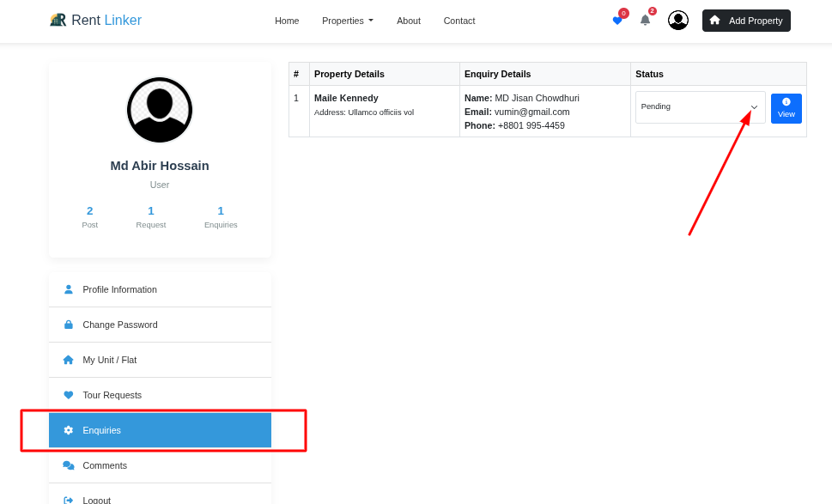Select Profile Information in sidebar

pos(119,289)
